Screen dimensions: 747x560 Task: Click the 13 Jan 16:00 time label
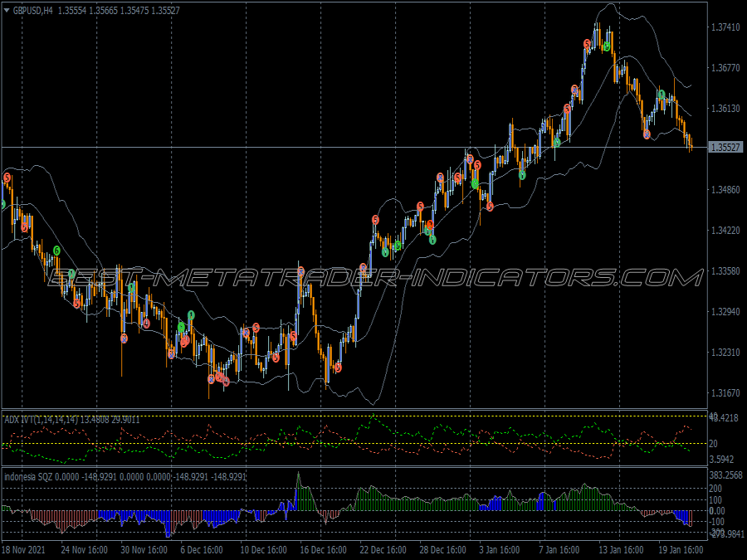pos(622,549)
